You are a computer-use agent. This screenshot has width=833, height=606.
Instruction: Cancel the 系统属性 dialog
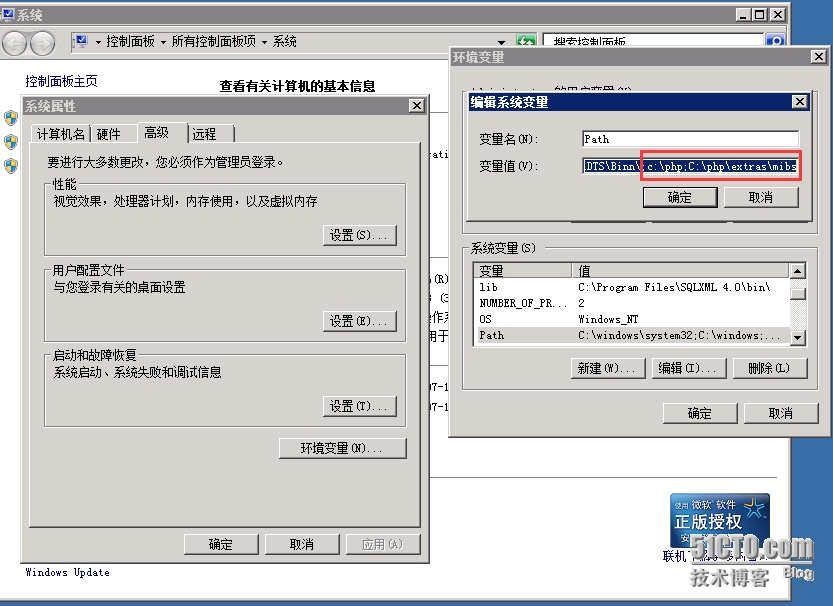pyautogui.click(x=302, y=544)
